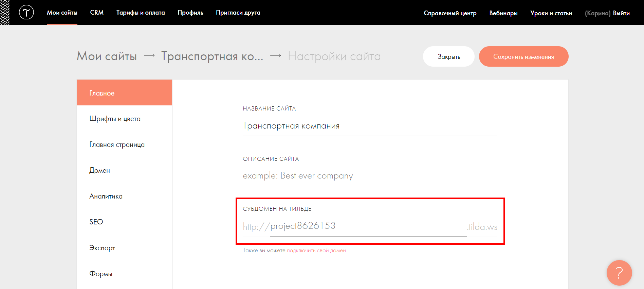Click Транспортная ко... breadcrumb
The height and width of the screenshot is (289, 644).
(212, 56)
